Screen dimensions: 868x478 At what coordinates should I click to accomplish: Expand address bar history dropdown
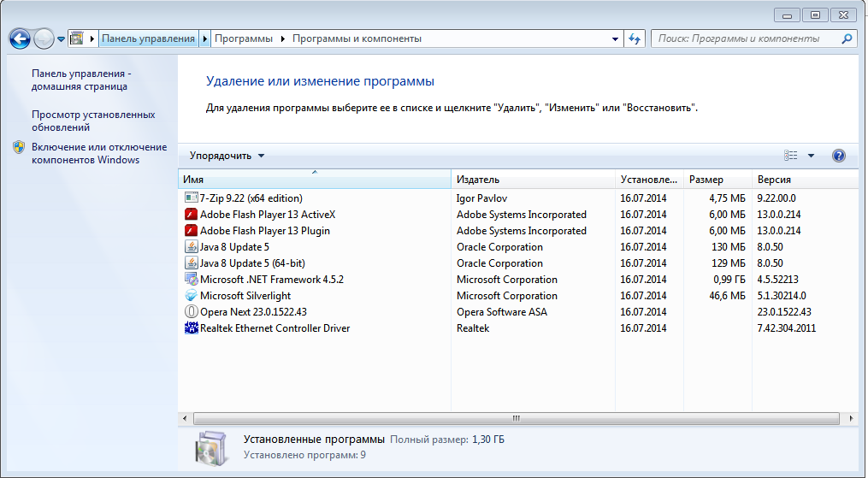click(615, 39)
